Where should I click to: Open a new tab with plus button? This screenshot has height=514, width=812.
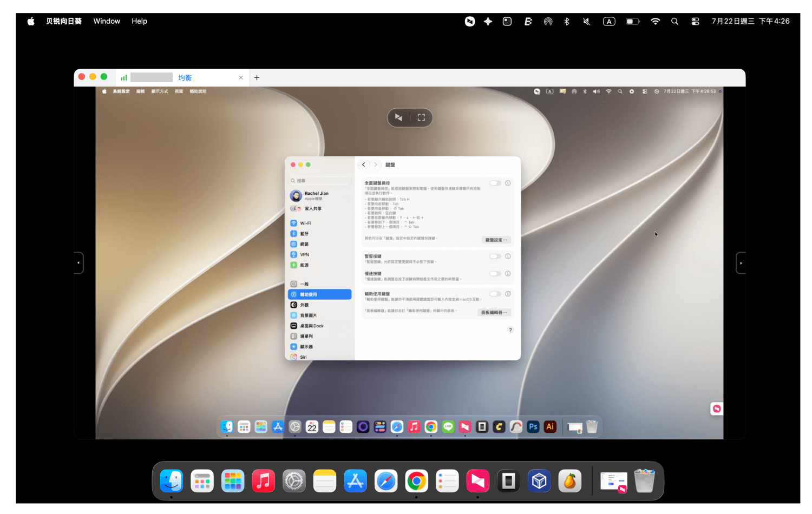[257, 77]
